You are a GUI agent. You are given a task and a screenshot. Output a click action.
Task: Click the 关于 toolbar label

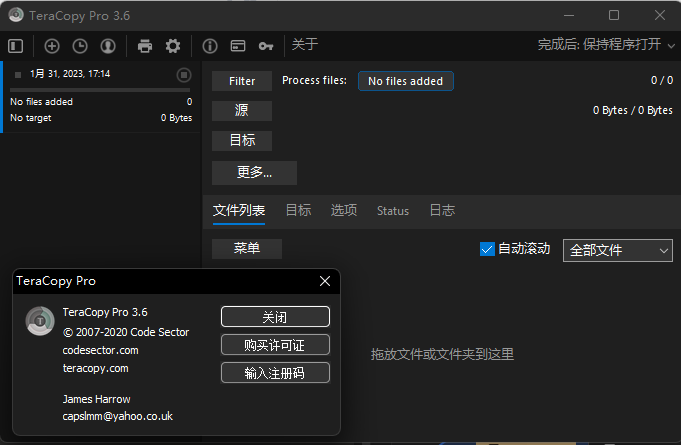305,44
